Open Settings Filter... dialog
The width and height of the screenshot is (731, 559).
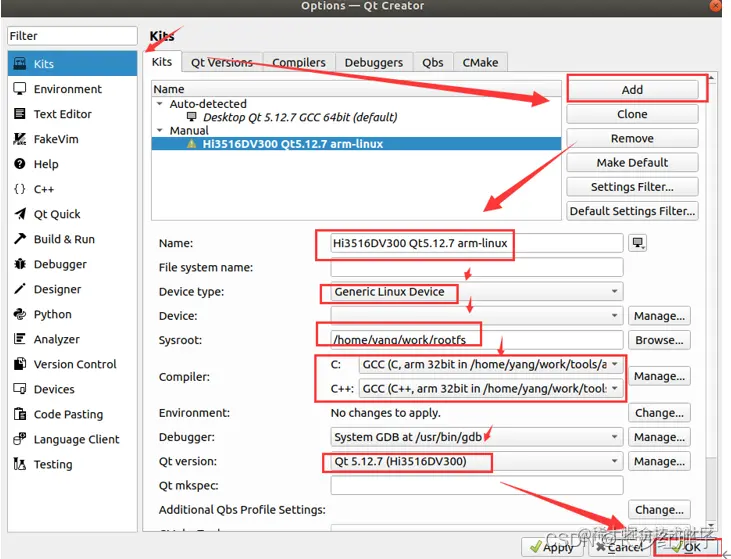tap(632, 186)
